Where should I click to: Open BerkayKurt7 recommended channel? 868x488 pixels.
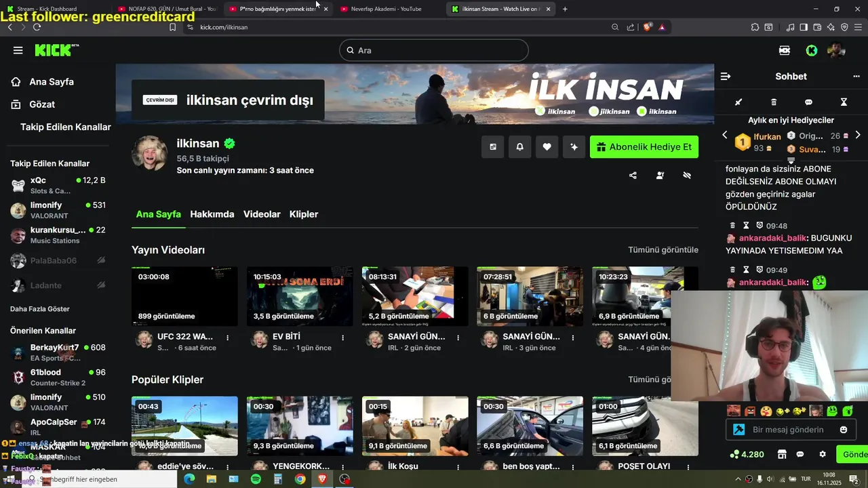tap(58, 352)
